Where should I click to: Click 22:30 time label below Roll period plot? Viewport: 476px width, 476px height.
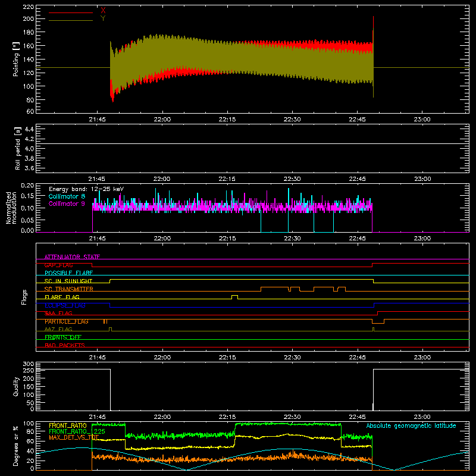pos(292,179)
